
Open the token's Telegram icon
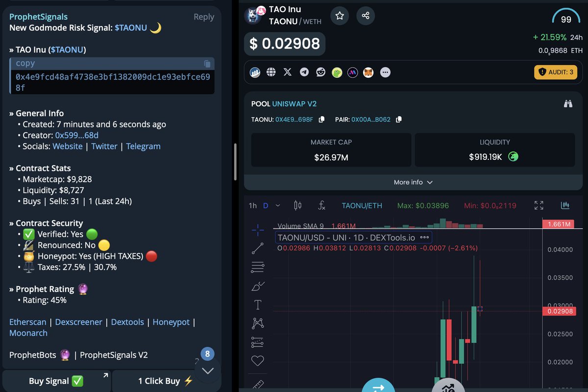point(304,72)
